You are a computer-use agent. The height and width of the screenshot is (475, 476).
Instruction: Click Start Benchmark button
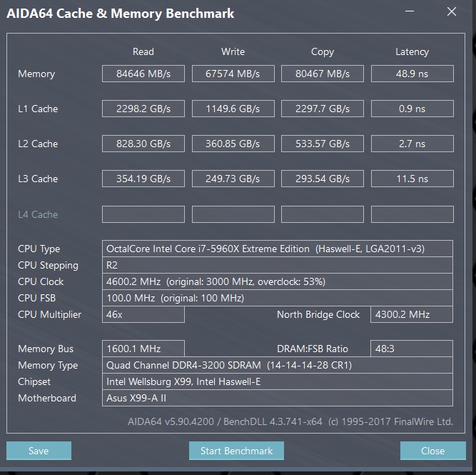[x=236, y=451]
